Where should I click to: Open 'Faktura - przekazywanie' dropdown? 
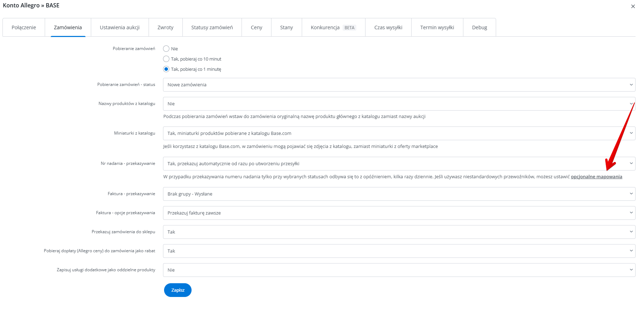(x=399, y=194)
